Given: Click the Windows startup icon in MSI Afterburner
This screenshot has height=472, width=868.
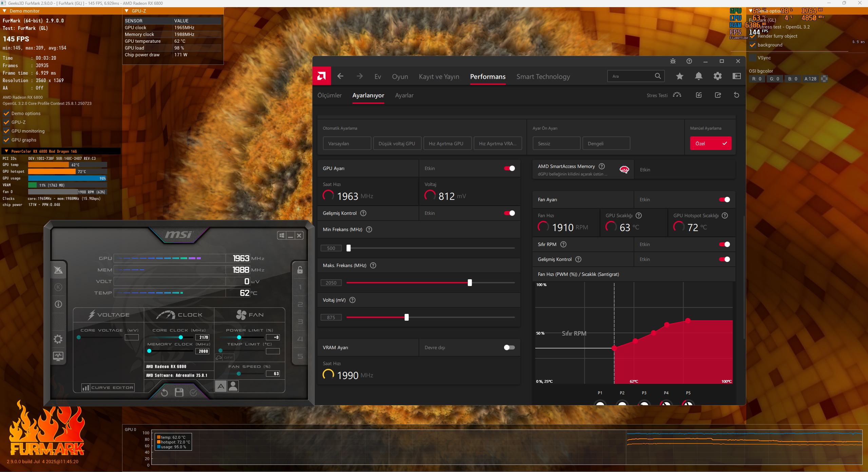Looking at the screenshot, I should tap(282, 235).
